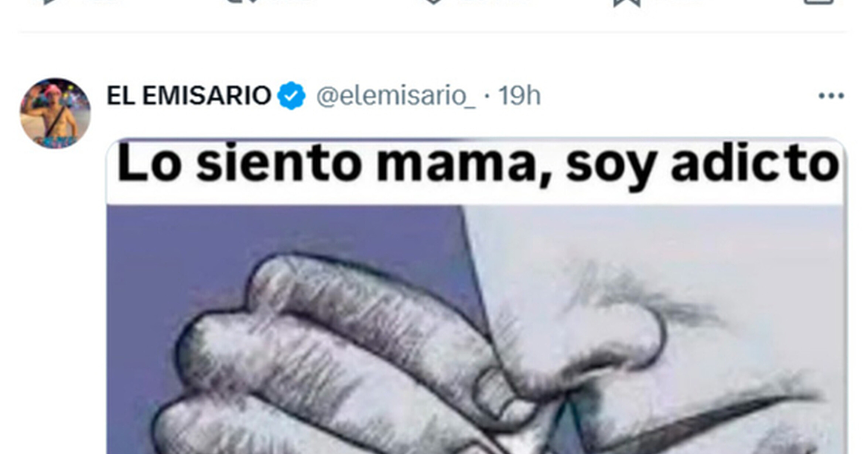Open the 19h timestamp link

click(x=520, y=96)
